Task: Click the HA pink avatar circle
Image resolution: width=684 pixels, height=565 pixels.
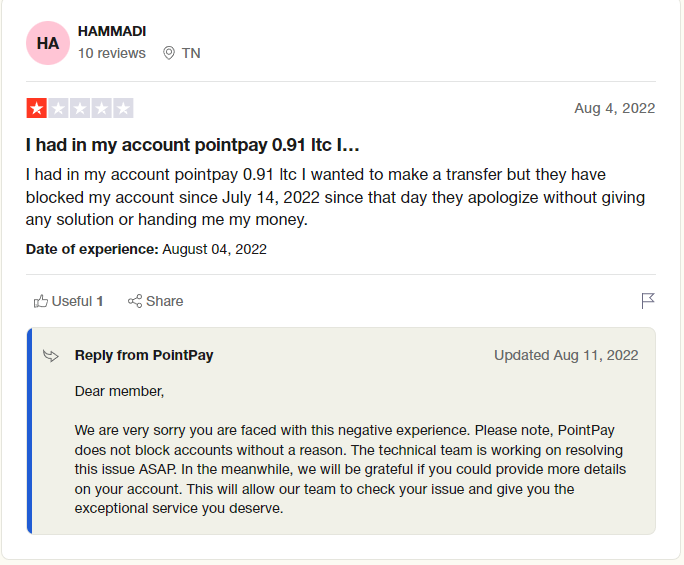Action: 48,43
